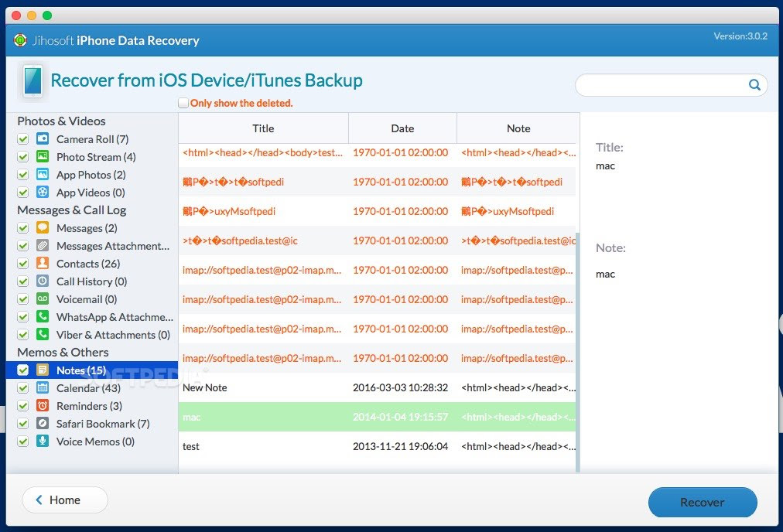Uncheck the Notes checkbox

tap(23, 370)
